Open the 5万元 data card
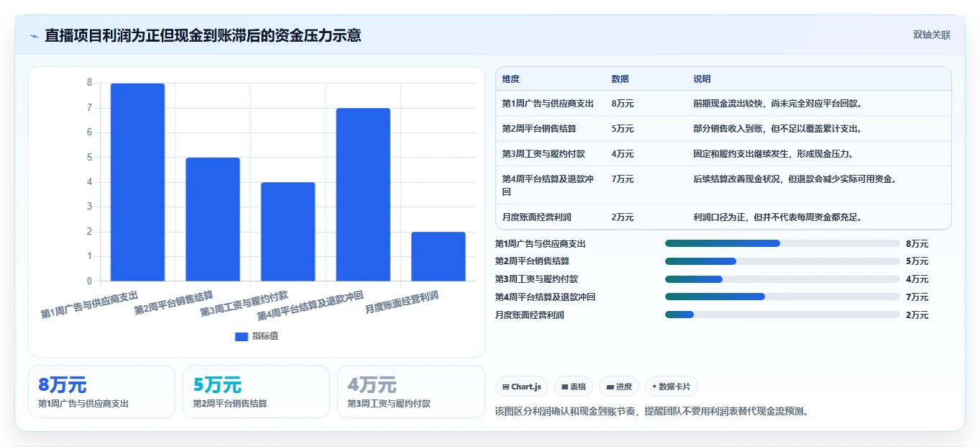The width and height of the screenshot is (980, 447). coord(256,392)
